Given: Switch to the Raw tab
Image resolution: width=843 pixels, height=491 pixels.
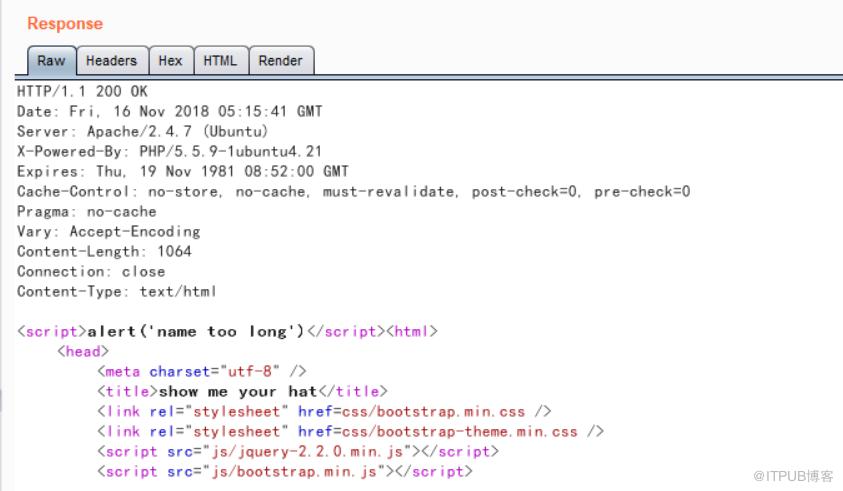Looking at the screenshot, I should [x=52, y=60].
